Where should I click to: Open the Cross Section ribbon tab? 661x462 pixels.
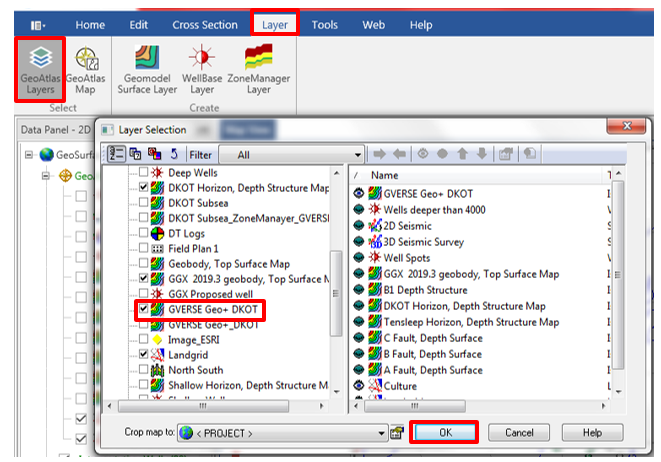(205, 25)
